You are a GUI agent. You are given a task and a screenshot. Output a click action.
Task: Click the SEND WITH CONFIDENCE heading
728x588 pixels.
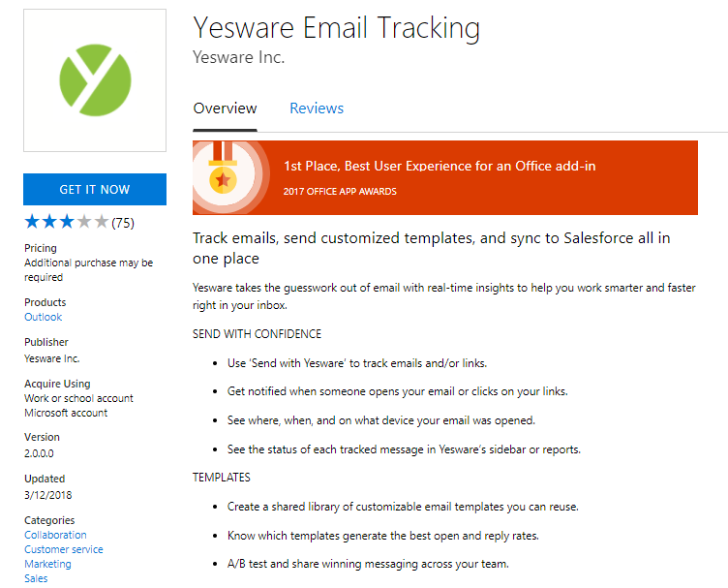(257, 334)
